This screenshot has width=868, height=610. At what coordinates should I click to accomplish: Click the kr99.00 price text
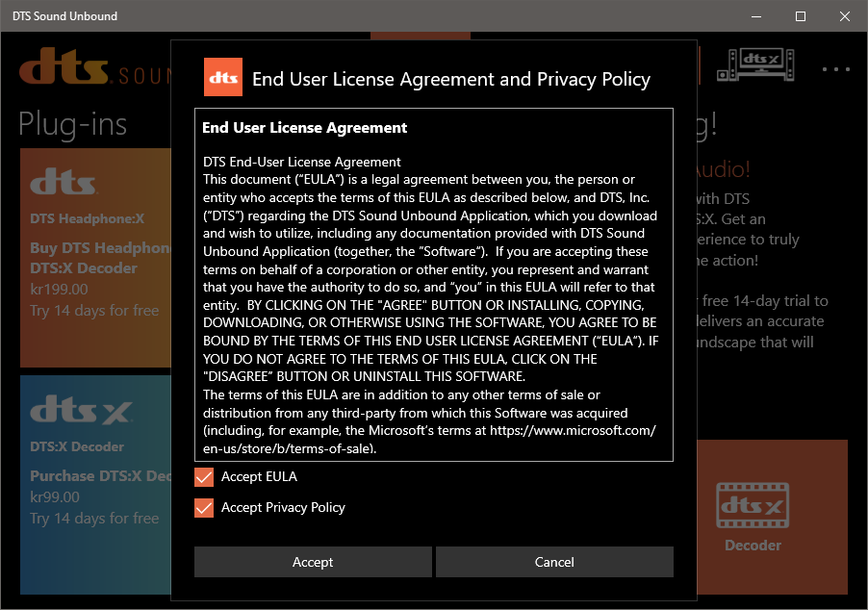click(x=55, y=497)
